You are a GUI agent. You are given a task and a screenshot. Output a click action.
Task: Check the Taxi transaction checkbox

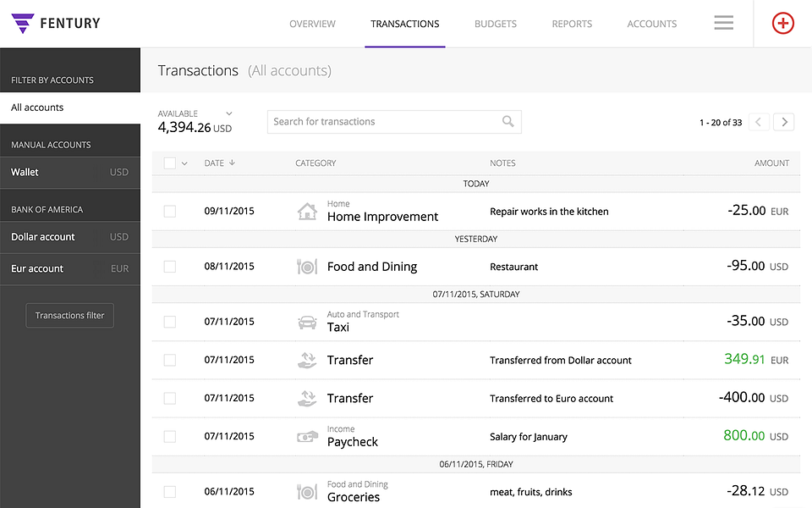[x=169, y=322]
